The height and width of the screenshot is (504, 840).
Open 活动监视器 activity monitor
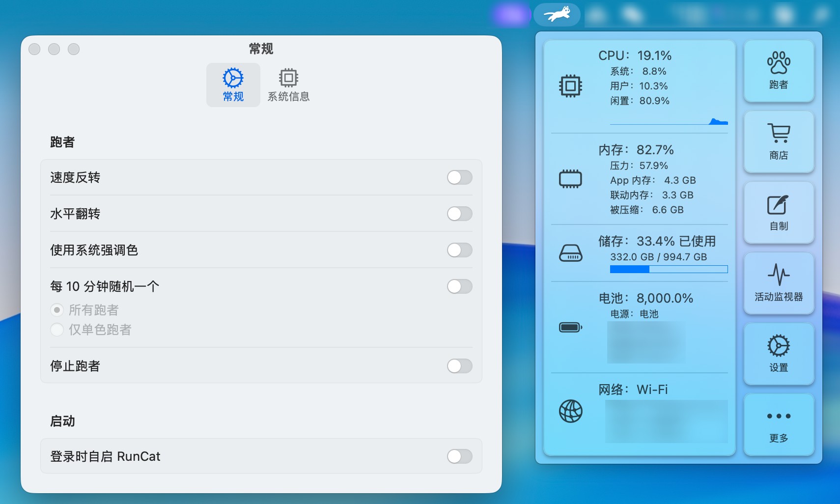pos(779,283)
